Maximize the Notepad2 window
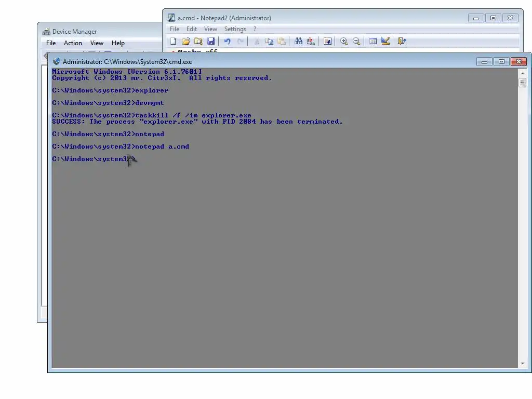This screenshot has width=532, height=399. [493, 18]
